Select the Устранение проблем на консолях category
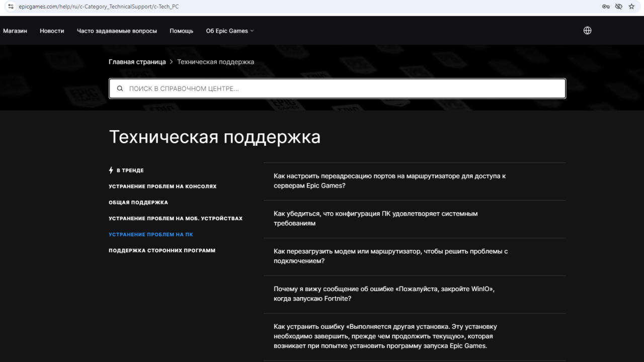Viewport: 644px width, 362px height. (x=163, y=187)
